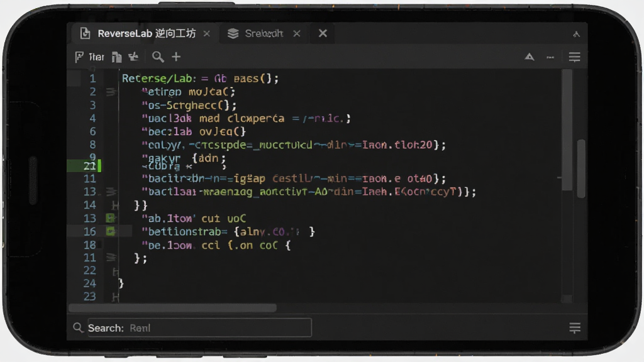Click the code line "os-Scrghecc();
This screenshot has width=644, height=362.
(189, 106)
